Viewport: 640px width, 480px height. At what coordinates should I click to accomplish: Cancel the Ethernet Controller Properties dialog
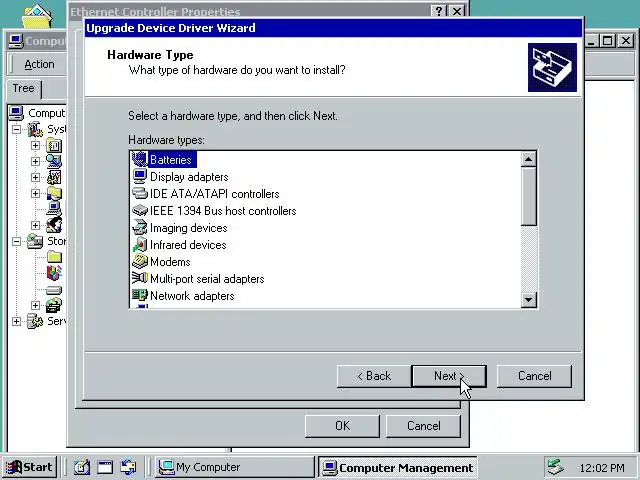tap(423, 426)
